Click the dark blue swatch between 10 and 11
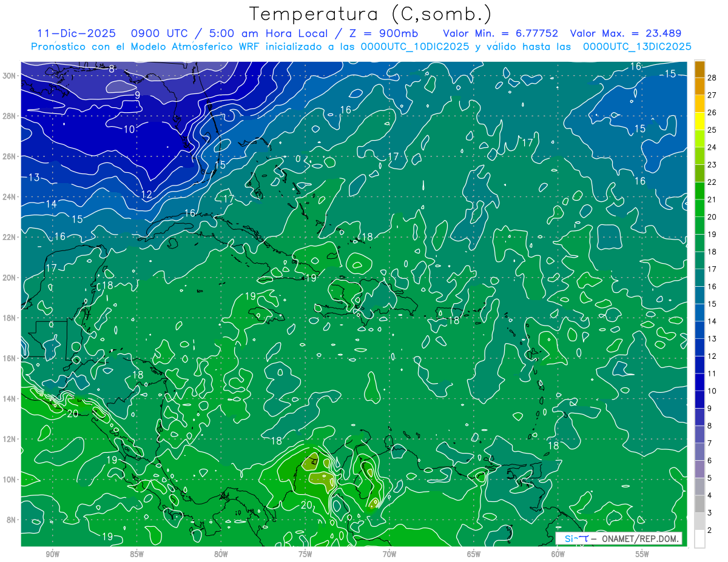728x562 pixels. coord(700,383)
